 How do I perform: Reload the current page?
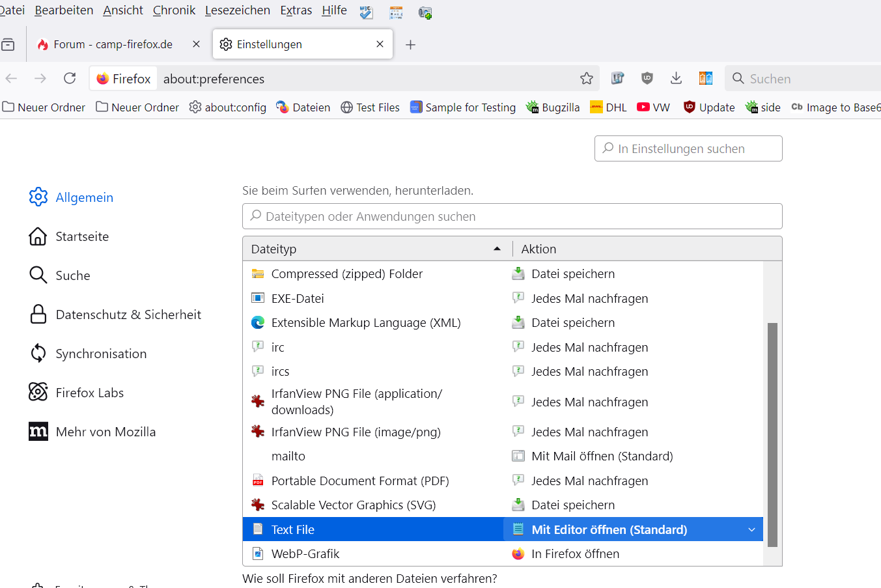70,79
